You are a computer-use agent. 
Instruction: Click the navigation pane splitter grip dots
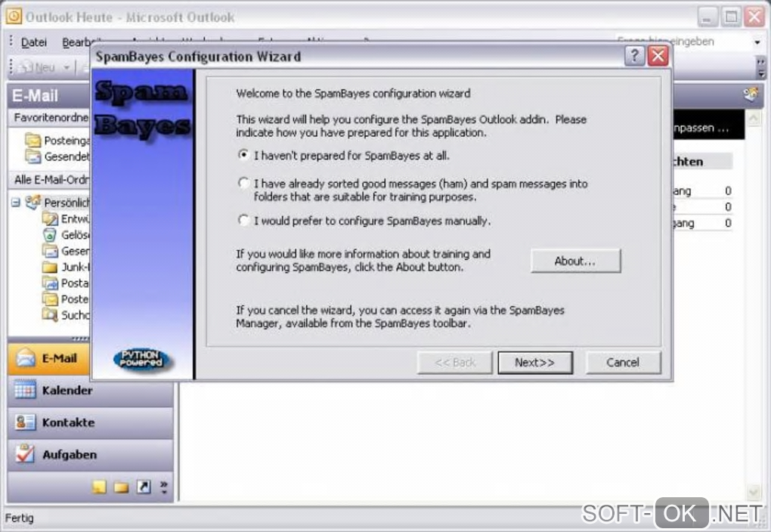click(81, 339)
